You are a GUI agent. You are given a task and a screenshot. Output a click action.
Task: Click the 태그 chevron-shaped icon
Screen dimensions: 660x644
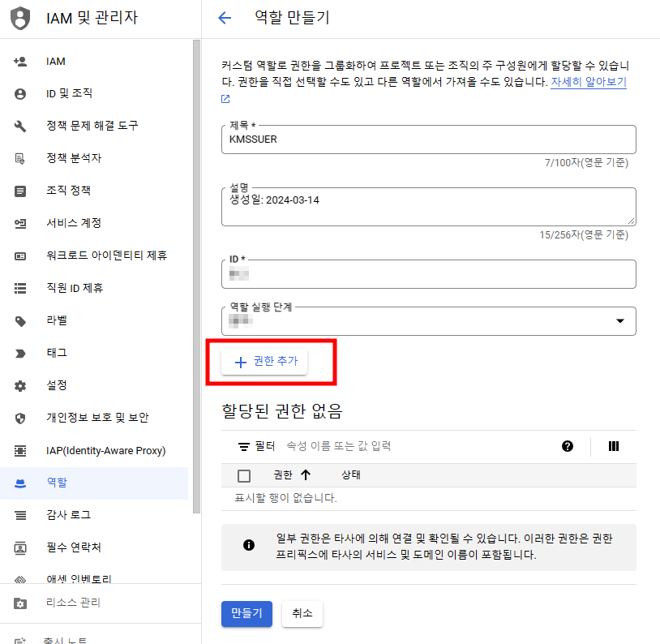coord(20,354)
